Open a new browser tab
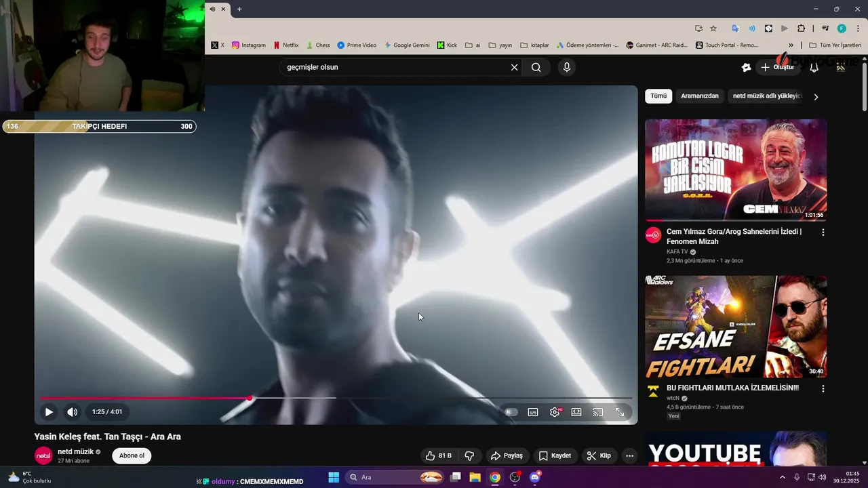The image size is (868, 488). [x=239, y=9]
